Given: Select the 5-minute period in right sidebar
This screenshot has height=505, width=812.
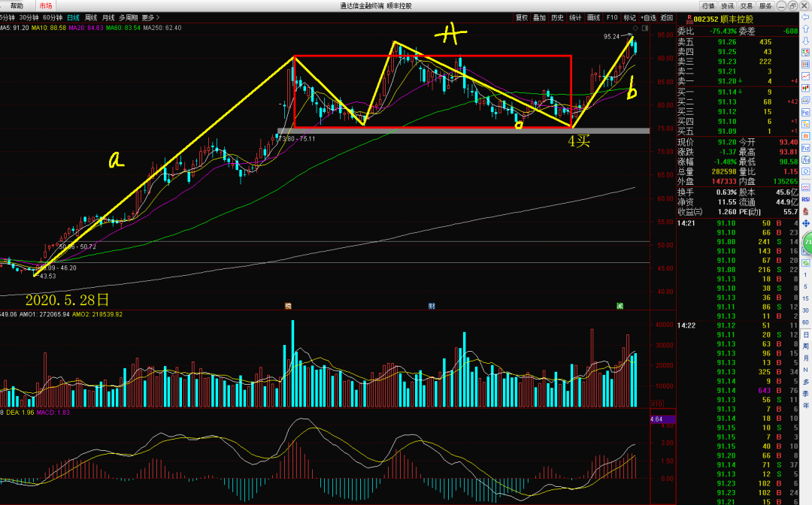Looking at the screenshot, I should [x=806, y=286].
